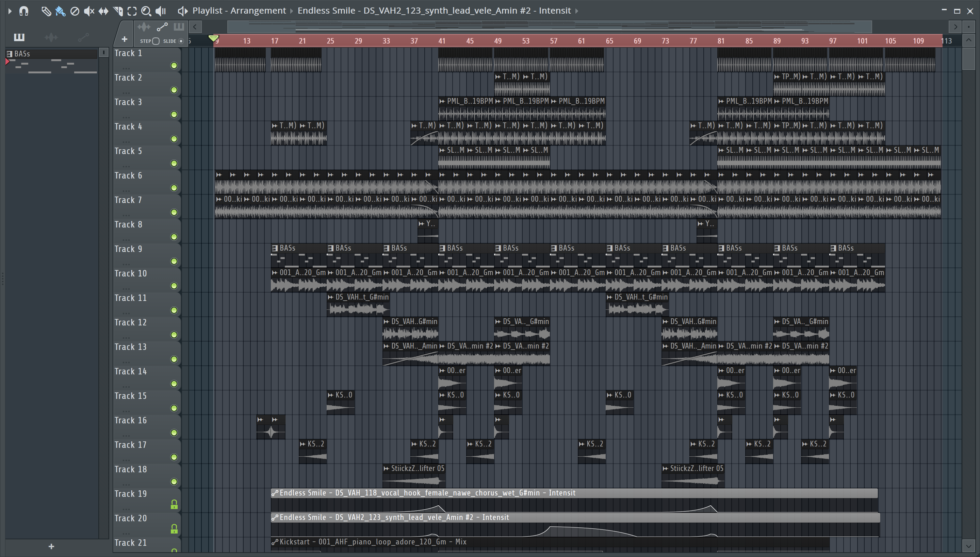Select first 00..er clip on Track 14
The height and width of the screenshot is (557, 980).
(452, 378)
